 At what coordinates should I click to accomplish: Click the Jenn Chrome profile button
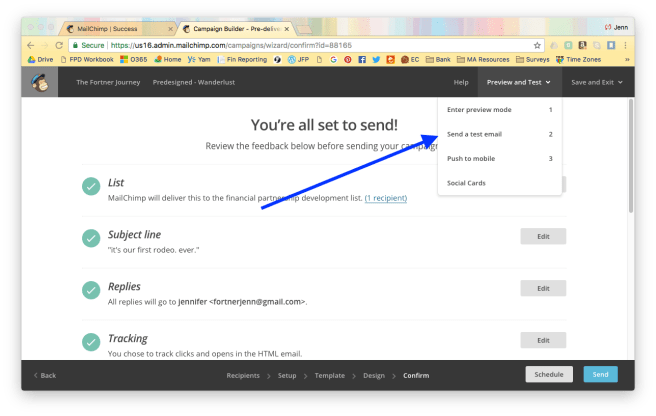pos(616,27)
